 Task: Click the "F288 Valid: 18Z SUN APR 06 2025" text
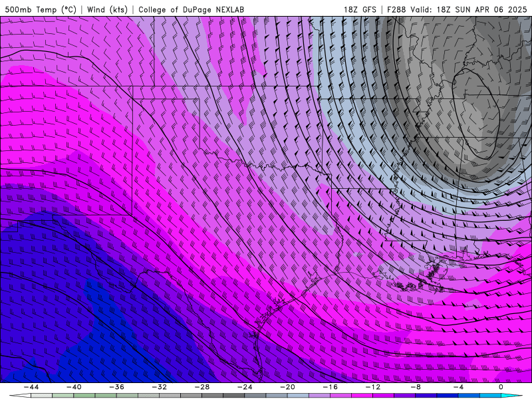(x=457, y=10)
